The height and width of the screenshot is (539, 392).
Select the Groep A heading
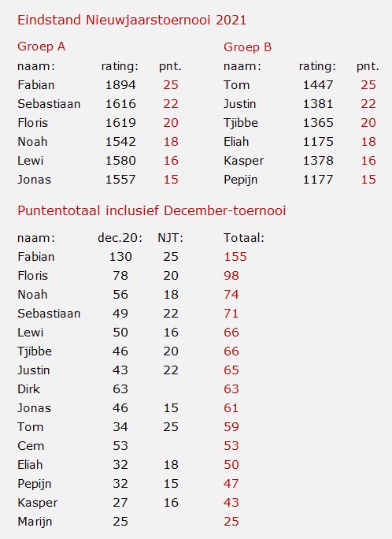click(x=42, y=46)
